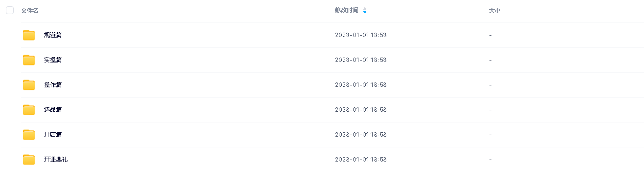The image size is (644, 183).
Task: Tick the select-all checkbox beside 文件名
Action: point(10,10)
